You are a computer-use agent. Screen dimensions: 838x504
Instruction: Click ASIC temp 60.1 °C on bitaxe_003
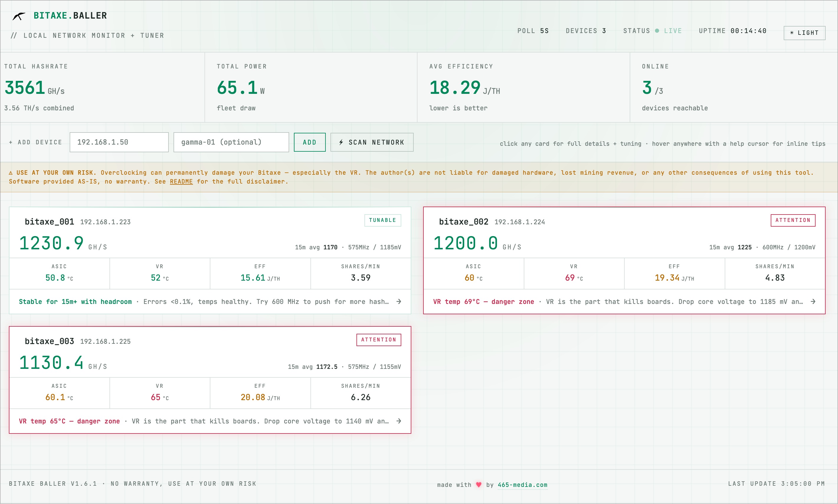[x=59, y=397]
